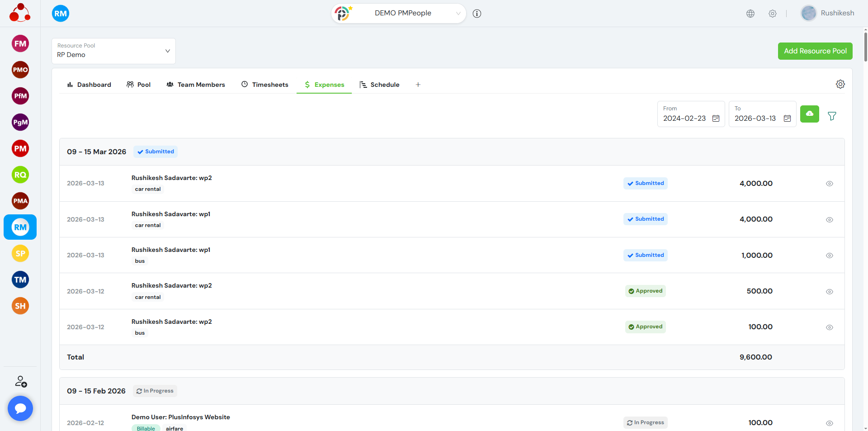
Task: Open the PgM sidebar module
Action: (20, 122)
